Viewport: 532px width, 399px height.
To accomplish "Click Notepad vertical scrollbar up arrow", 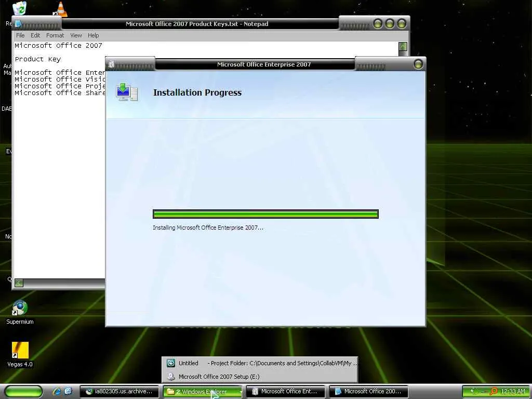I will coord(403,46).
